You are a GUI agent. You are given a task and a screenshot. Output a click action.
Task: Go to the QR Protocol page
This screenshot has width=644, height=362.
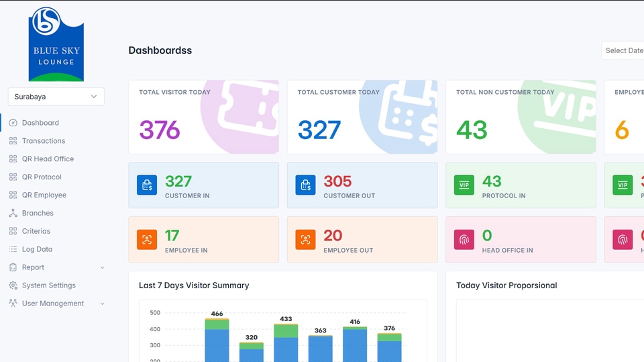[x=42, y=177]
